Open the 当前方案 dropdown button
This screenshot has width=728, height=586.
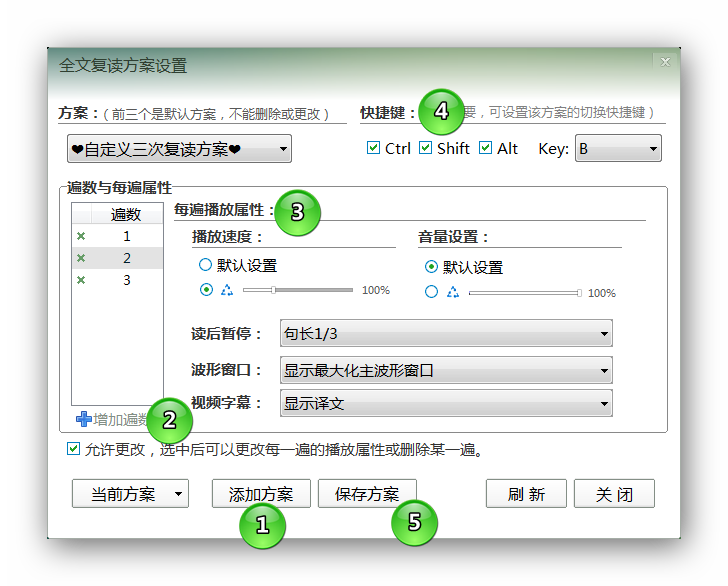click(x=130, y=494)
